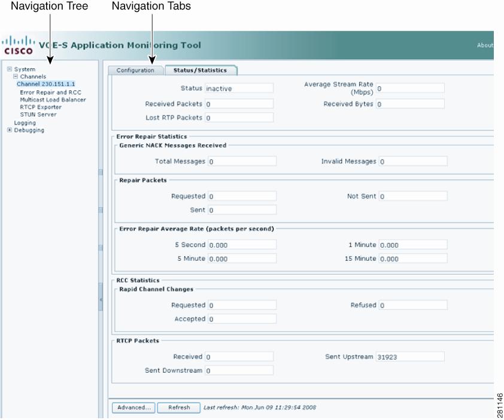Click the Refresh button
The image size is (504, 420).
pyautogui.click(x=179, y=408)
